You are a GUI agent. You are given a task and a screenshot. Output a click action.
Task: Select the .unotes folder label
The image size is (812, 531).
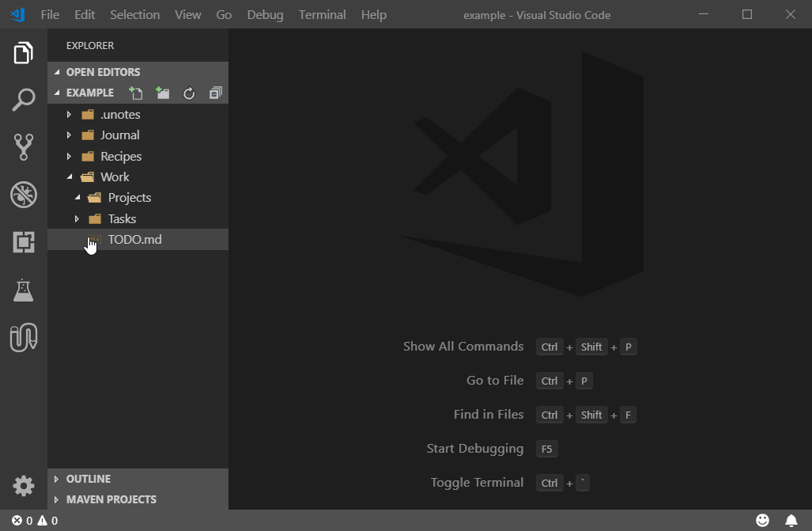pos(120,114)
